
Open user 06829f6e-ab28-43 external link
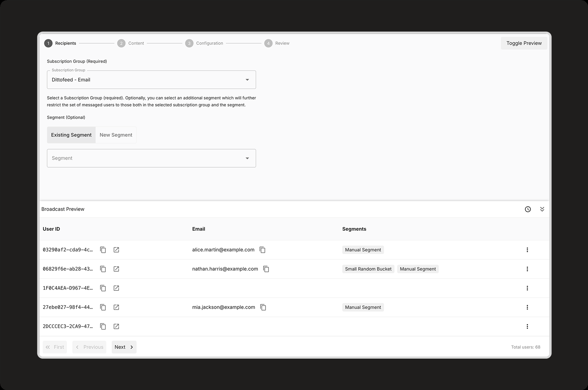pos(116,269)
